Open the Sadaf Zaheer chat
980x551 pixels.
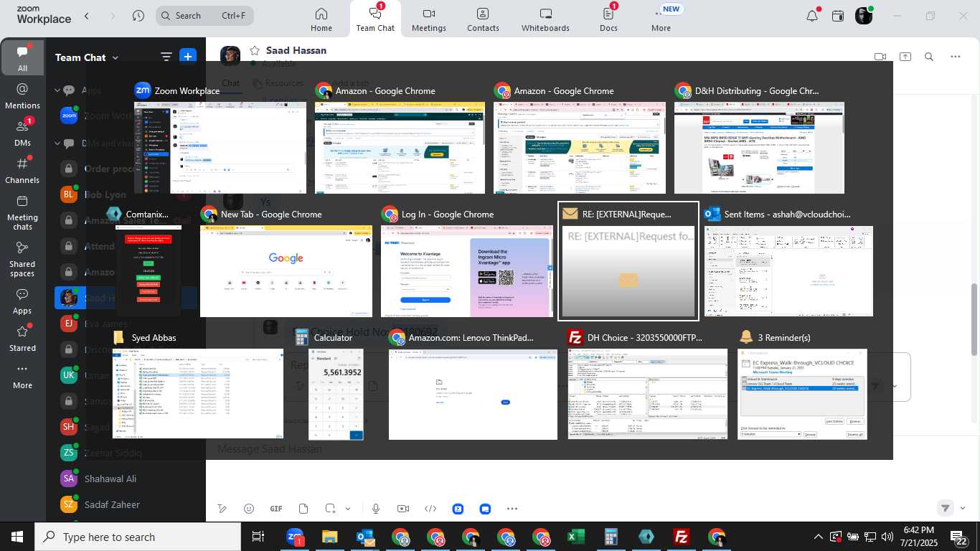(x=112, y=504)
